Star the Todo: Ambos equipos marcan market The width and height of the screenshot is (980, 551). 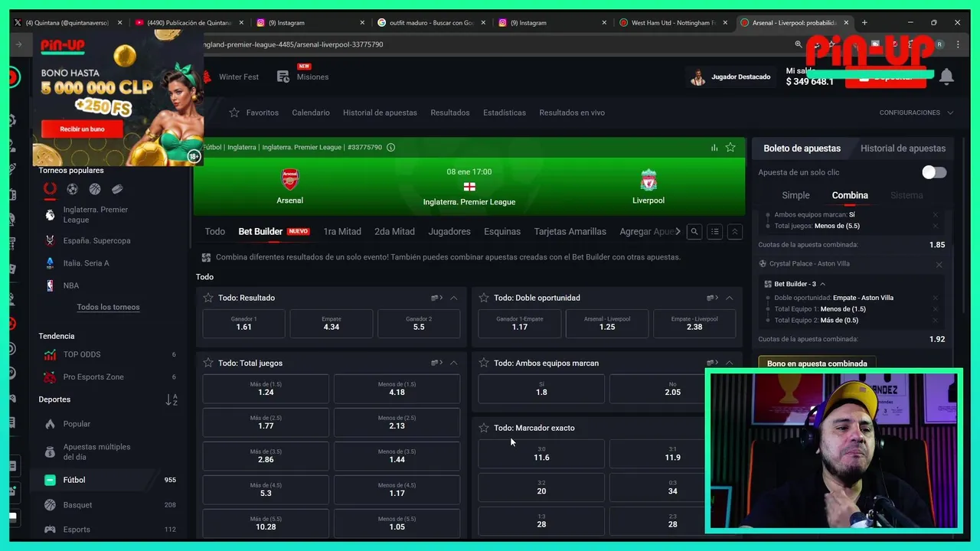(484, 363)
